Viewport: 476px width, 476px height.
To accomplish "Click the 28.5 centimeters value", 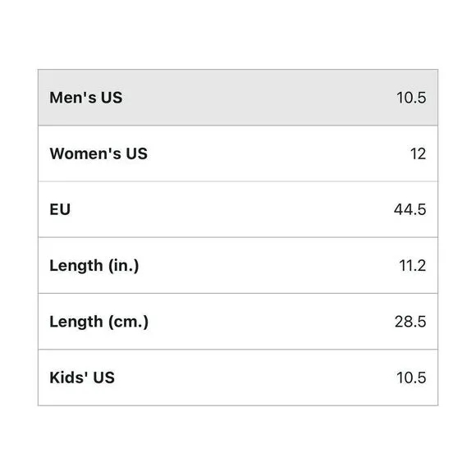I will pyautogui.click(x=410, y=322).
